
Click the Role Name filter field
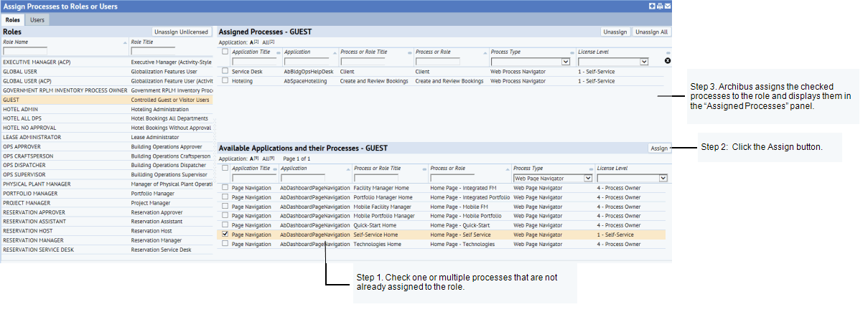(x=25, y=52)
